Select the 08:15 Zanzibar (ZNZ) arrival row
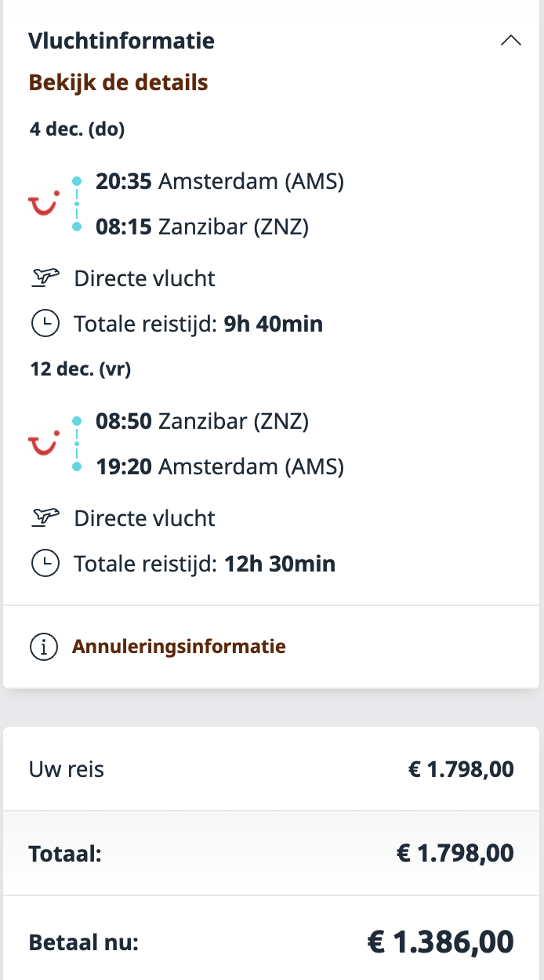 (x=202, y=227)
